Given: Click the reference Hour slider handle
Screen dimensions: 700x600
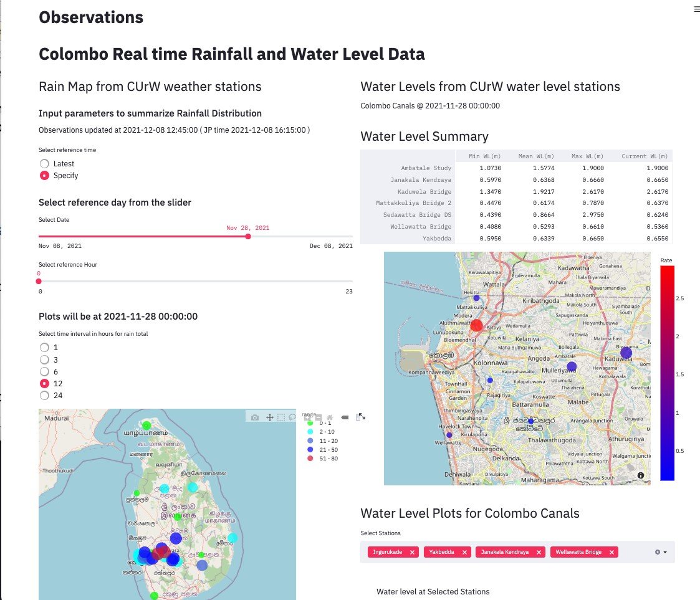Looking at the screenshot, I should pos(39,281).
